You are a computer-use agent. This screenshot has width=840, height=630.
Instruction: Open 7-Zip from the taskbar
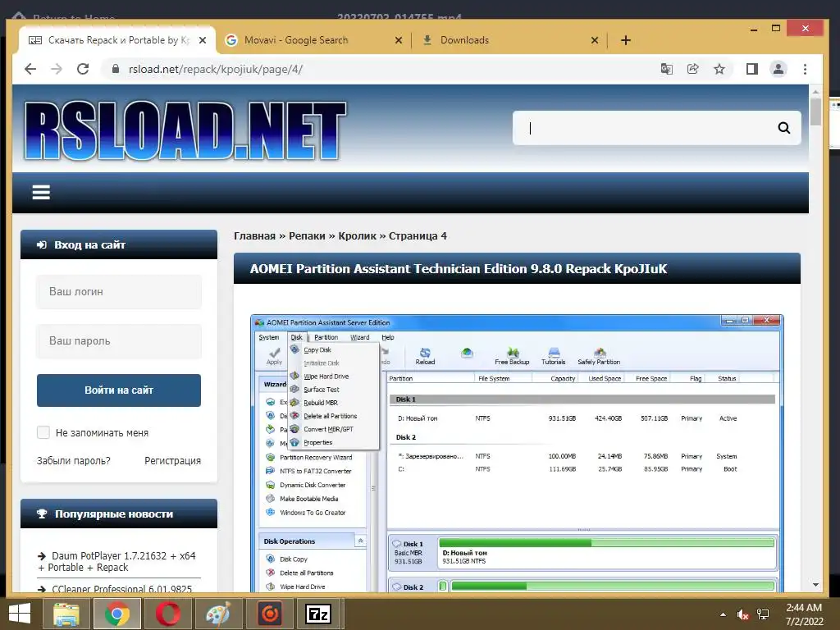pos(319,614)
